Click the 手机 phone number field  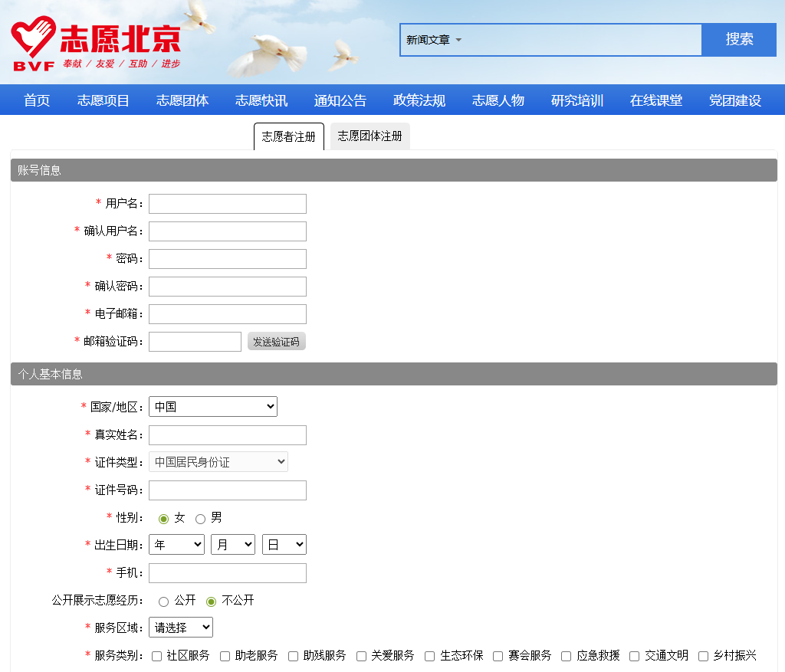(228, 573)
